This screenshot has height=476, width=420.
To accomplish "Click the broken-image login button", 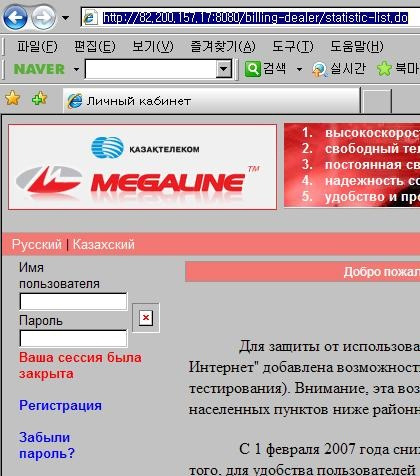I will coord(146,318).
